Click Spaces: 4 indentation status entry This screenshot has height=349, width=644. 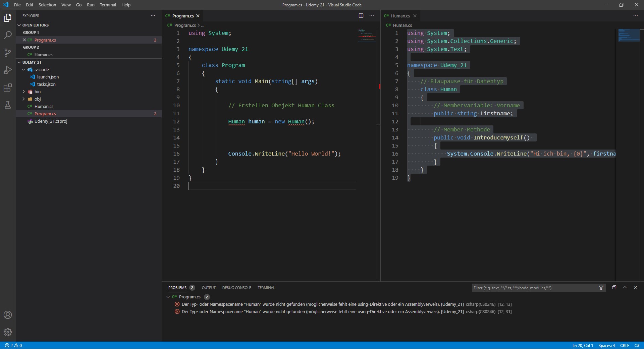[x=606, y=345]
